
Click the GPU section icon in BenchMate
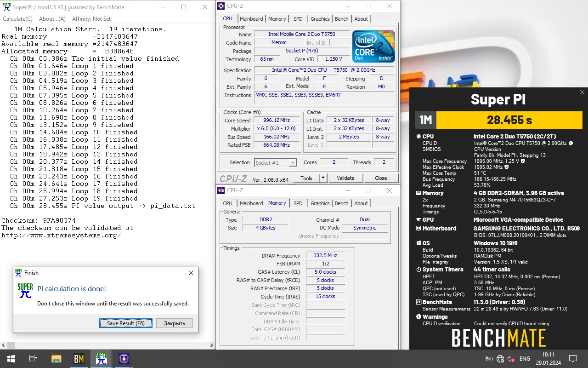pos(418,220)
